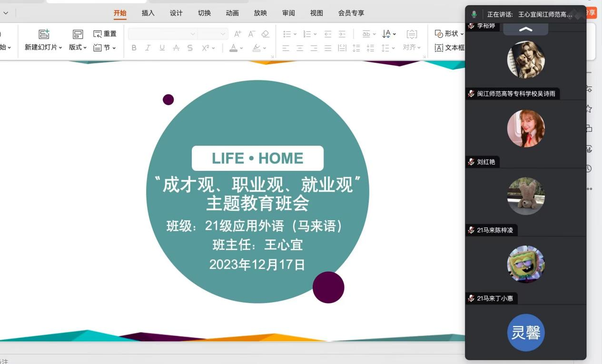This screenshot has height=364, width=602.
Task: Click the New Slide (新建幻灯片) icon
Action: pyautogui.click(x=44, y=34)
